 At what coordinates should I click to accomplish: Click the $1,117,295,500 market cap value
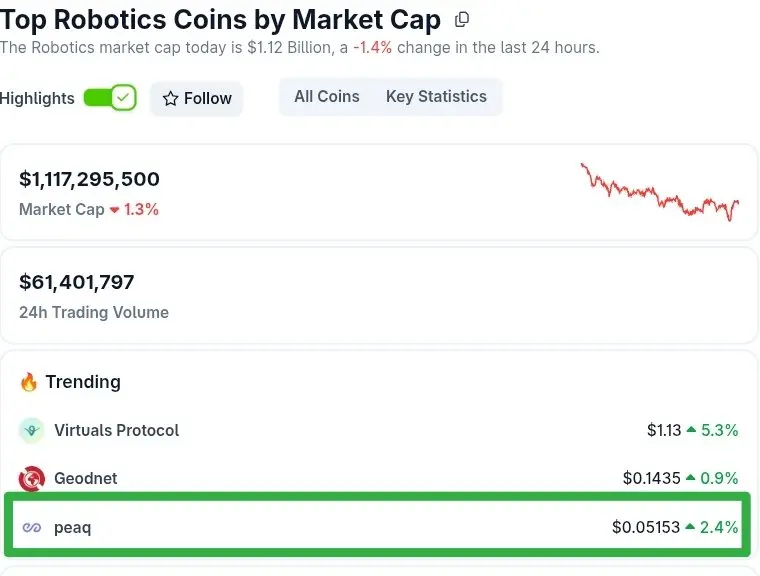tap(90, 179)
